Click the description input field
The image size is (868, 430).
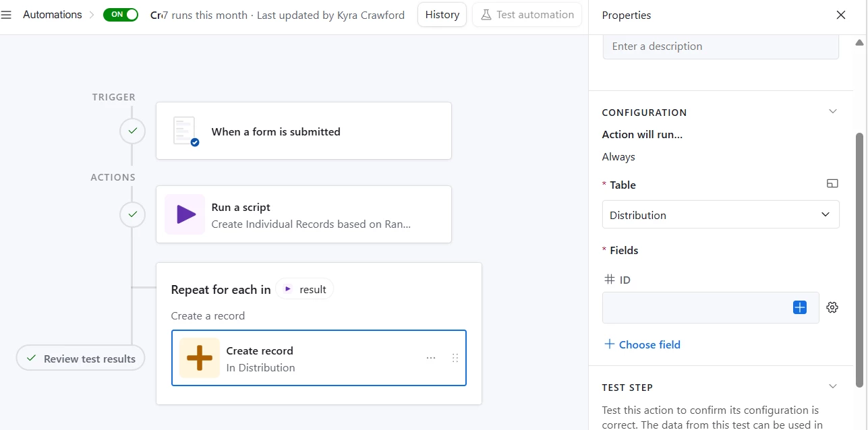pyautogui.click(x=720, y=47)
